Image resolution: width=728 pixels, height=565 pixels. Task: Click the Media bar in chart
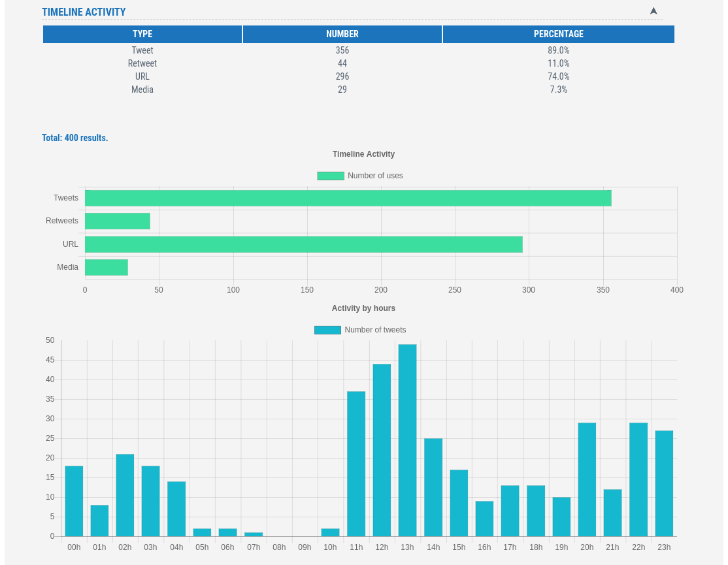coord(107,267)
